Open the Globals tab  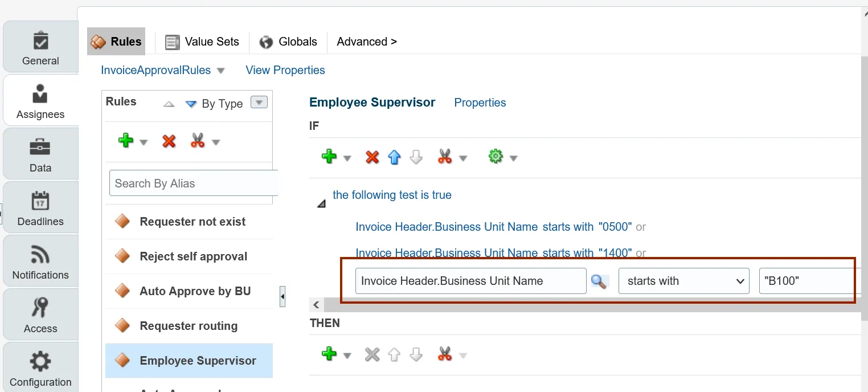[288, 42]
